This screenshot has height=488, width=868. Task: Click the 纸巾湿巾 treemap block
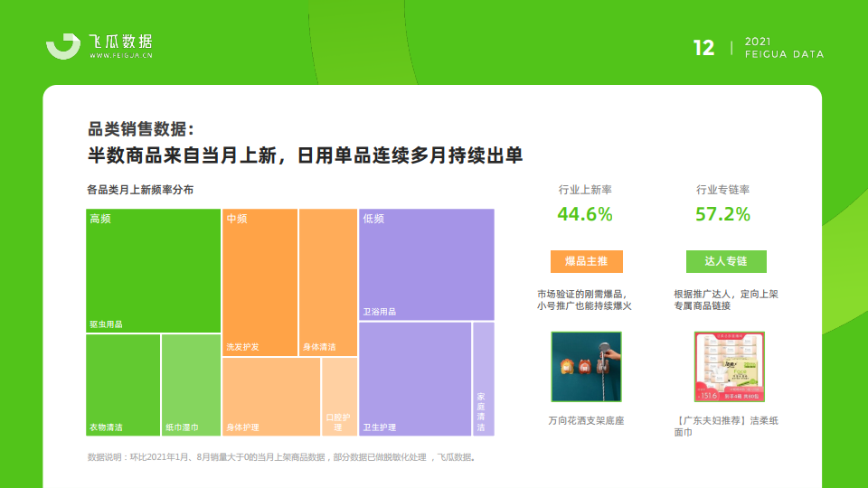coord(191,385)
